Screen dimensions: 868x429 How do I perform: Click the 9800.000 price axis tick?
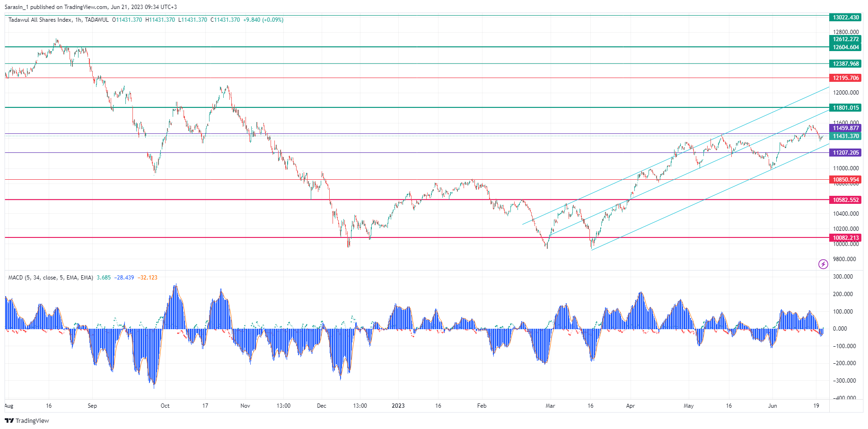tap(844, 259)
